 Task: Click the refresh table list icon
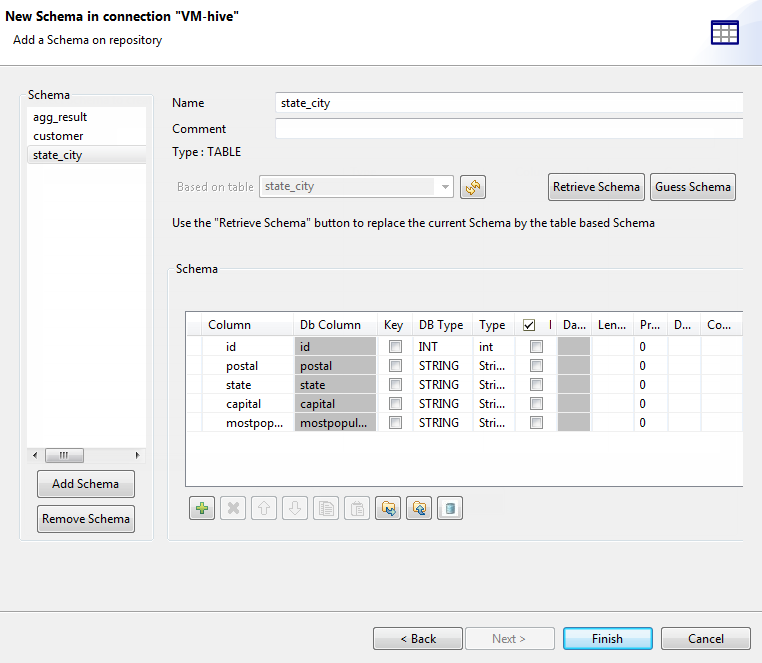pos(473,187)
